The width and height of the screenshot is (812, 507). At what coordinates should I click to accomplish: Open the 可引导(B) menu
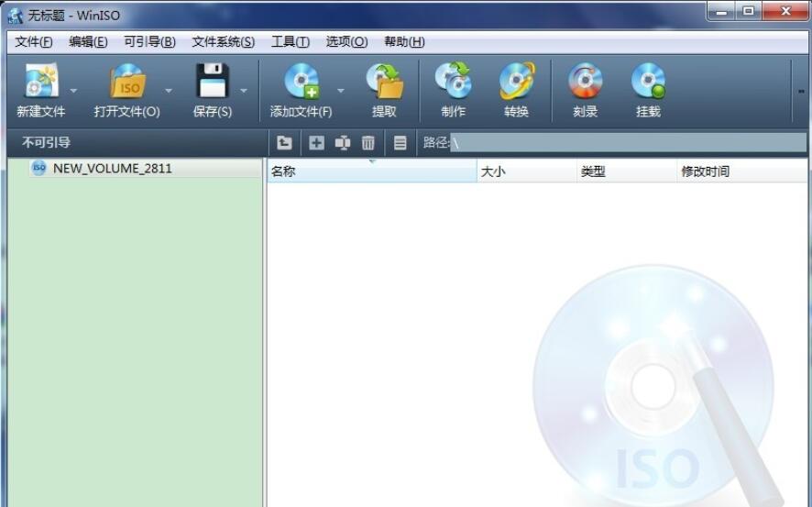coord(149,42)
